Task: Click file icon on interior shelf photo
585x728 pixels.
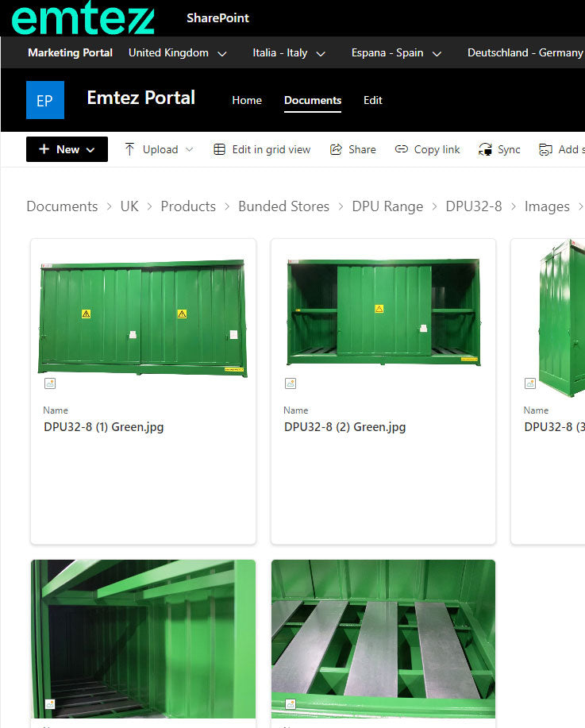Action: [x=50, y=704]
